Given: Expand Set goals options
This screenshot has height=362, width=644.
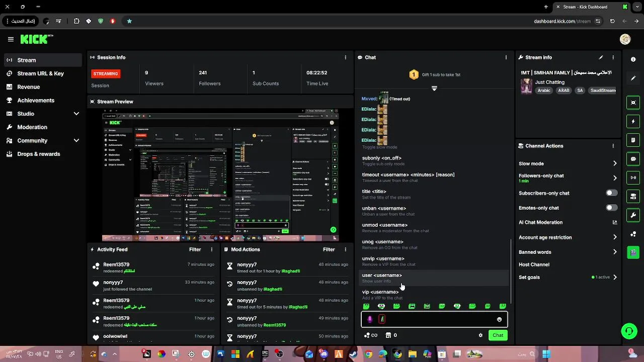Looking at the screenshot, I should (x=614, y=277).
